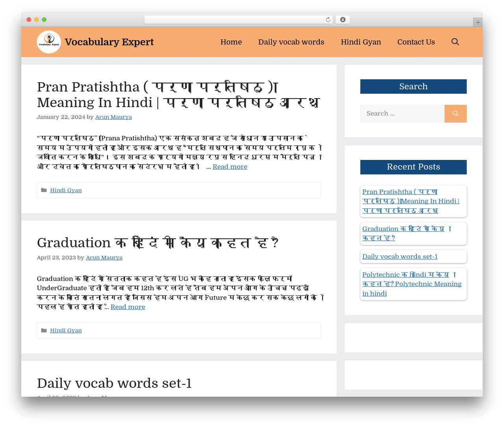The image size is (504, 427).
Task: Click Arun Maurya author link dated April 23
Action: click(104, 258)
